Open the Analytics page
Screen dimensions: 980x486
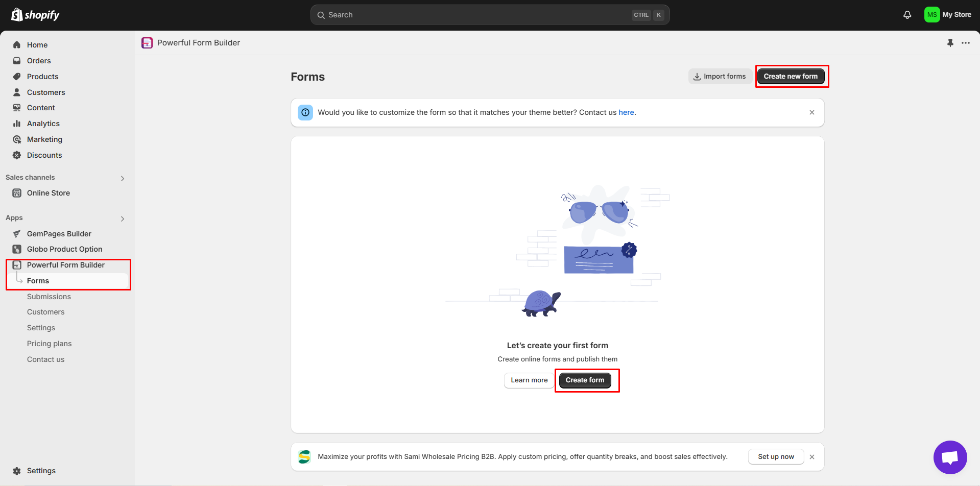[43, 124]
